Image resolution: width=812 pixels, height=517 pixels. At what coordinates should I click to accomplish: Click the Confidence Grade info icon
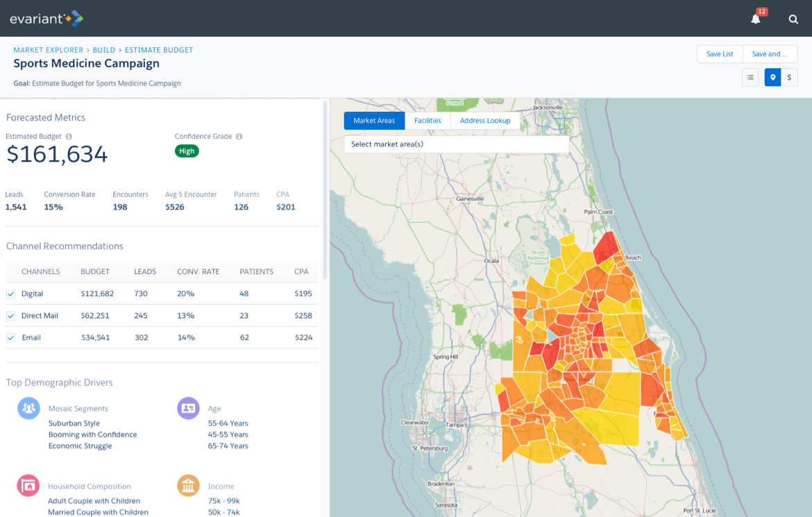[x=239, y=136]
